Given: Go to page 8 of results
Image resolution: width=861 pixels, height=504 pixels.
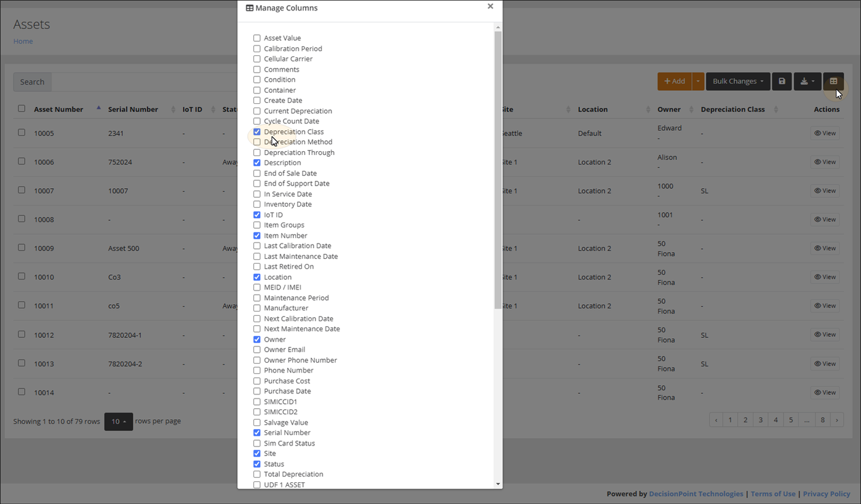Looking at the screenshot, I should (x=822, y=420).
